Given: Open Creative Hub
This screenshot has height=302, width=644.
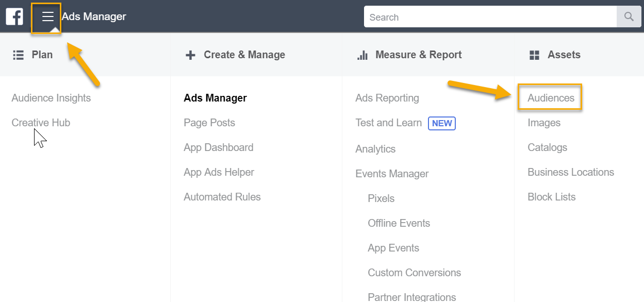Looking at the screenshot, I should tap(41, 123).
